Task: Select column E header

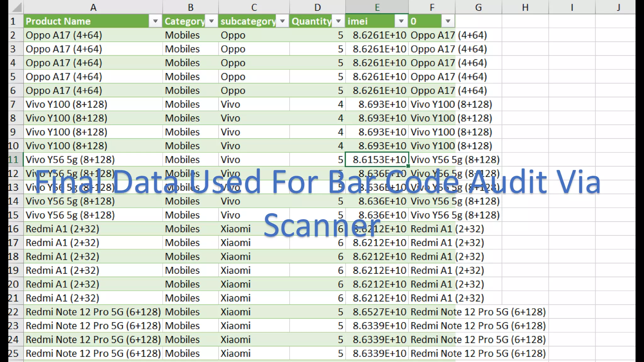Action: coord(377,7)
